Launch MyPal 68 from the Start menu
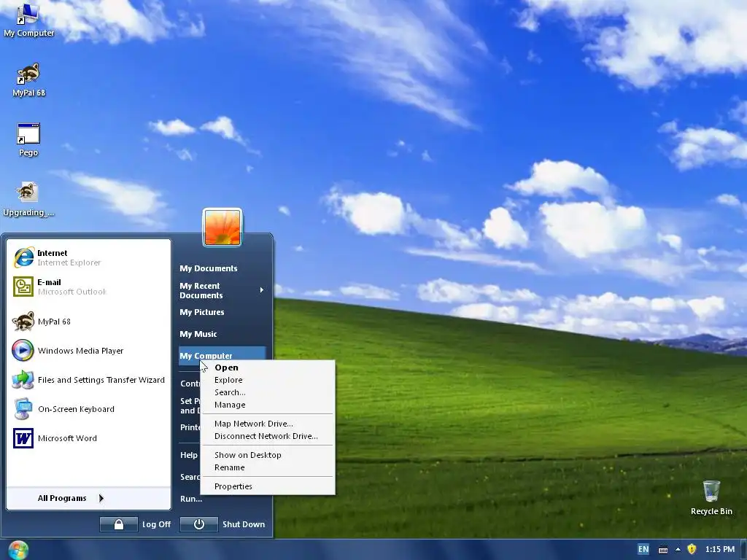Screen dimensions: 747x560 (x=88, y=322)
